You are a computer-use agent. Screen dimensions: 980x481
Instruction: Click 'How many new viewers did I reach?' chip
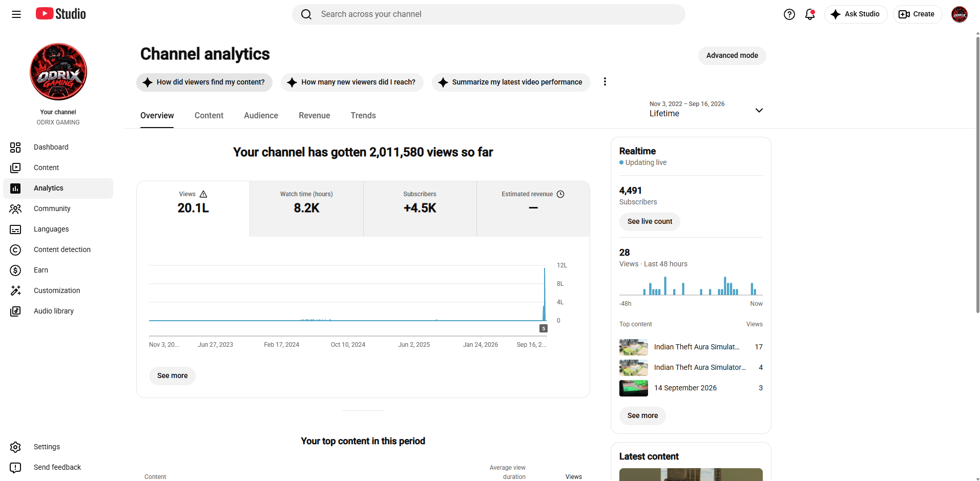352,82
